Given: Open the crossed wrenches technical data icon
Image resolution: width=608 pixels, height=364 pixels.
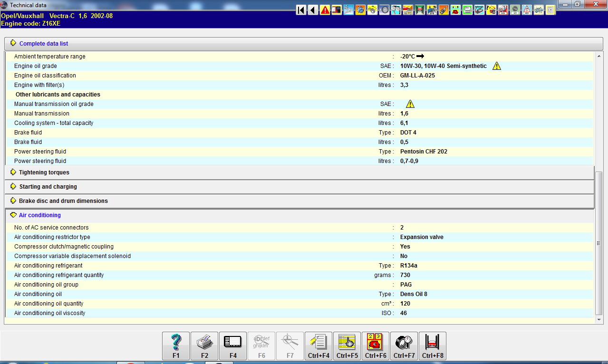Looking at the screenshot, I should click(x=349, y=10).
